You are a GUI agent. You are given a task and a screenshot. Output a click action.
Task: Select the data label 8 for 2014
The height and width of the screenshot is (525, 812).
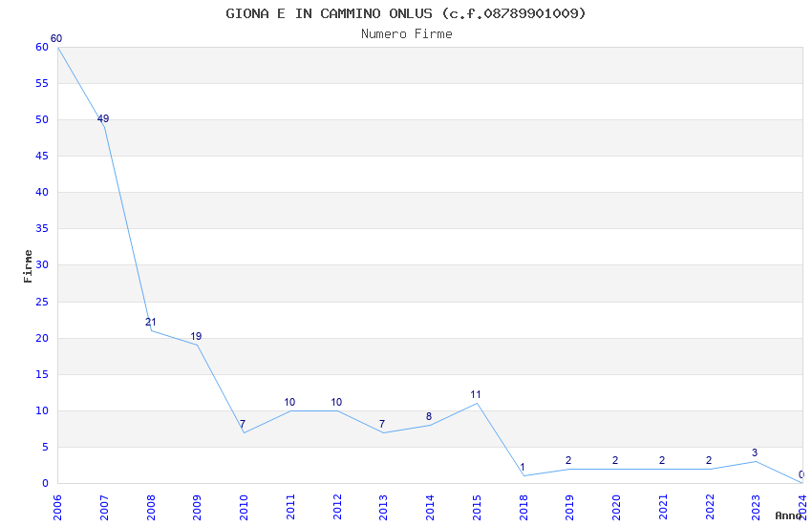[429, 416]
